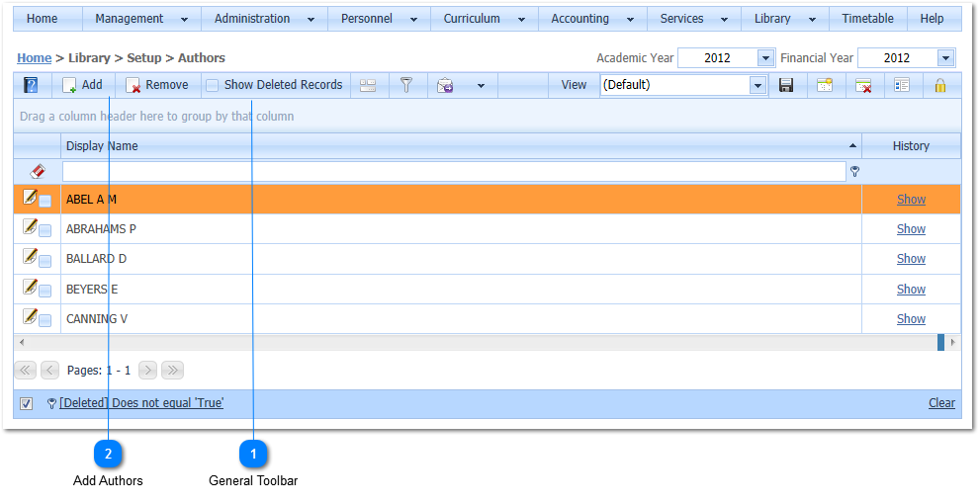Expand the Academic Year dropdown
This screenshot has width=980, height=504.
[x=765, y=58]
